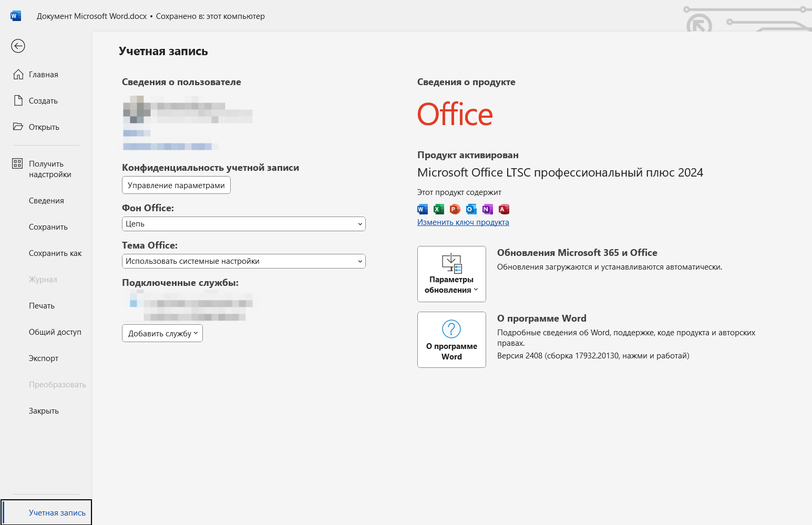The height and width of the screenshot is (525, 812).
Task: Choose Сохранить как in the sidebar
Action: (x=46, y=253)
